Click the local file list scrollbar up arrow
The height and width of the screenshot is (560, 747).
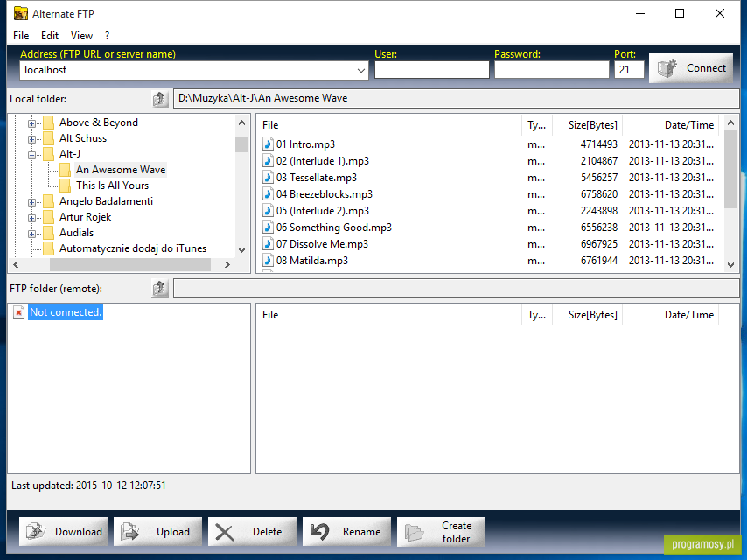click(x=730, y=122)
